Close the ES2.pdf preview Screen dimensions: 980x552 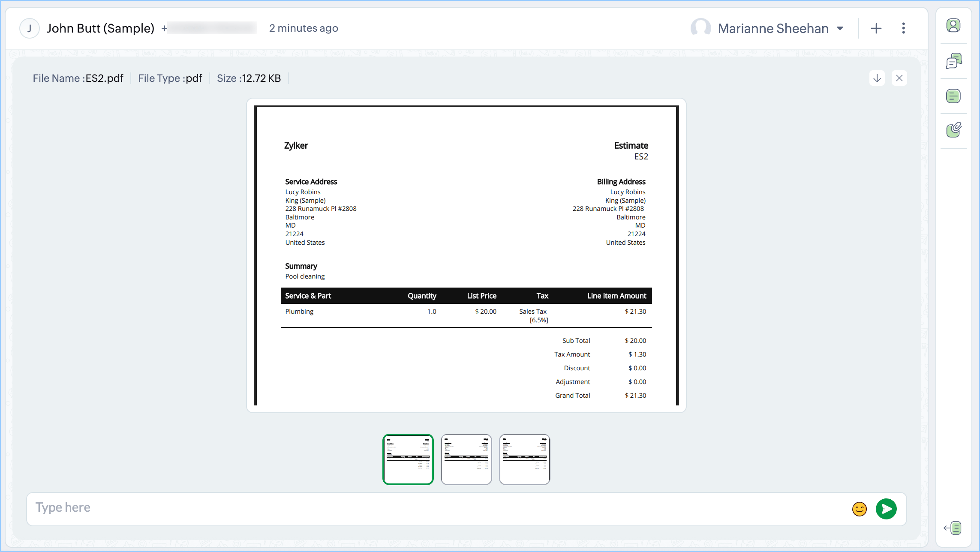point(899,78)
